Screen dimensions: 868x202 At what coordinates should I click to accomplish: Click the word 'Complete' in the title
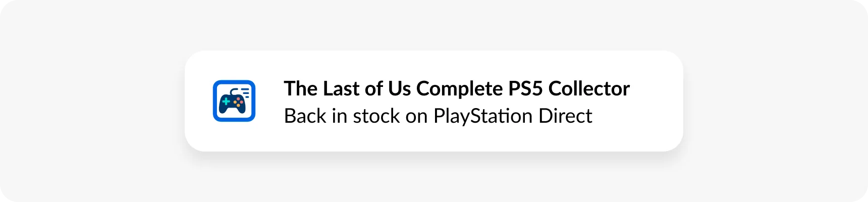[459, 89]
